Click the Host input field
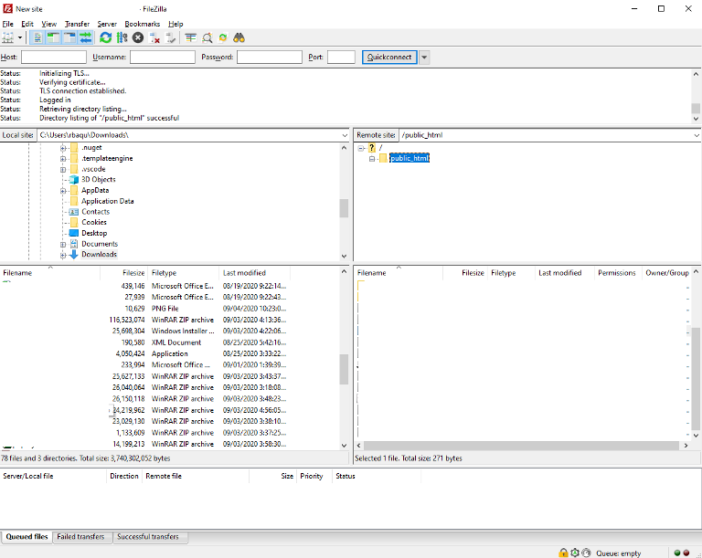The height and width of the screenshot is (558, 702). (x=54, y=57)
